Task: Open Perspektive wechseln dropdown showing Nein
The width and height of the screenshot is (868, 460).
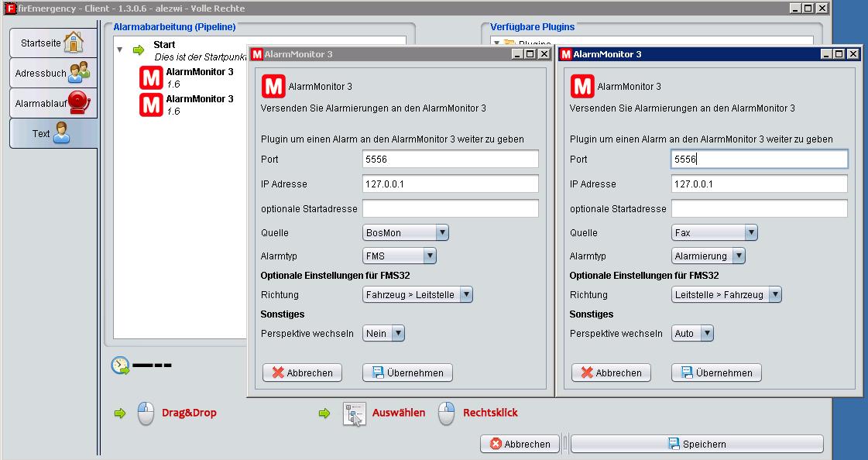Action: [x=383, y=333]
